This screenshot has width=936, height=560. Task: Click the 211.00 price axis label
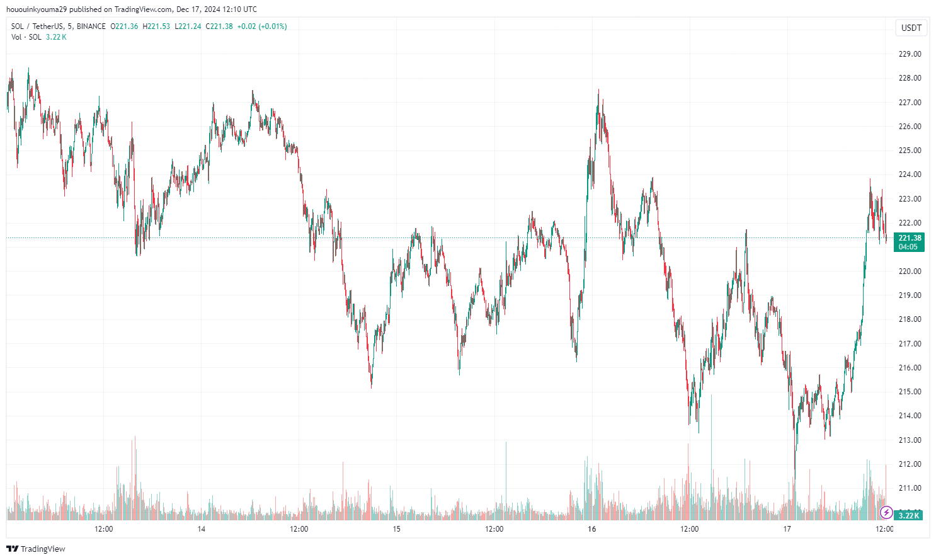click(x=910, y=488)
